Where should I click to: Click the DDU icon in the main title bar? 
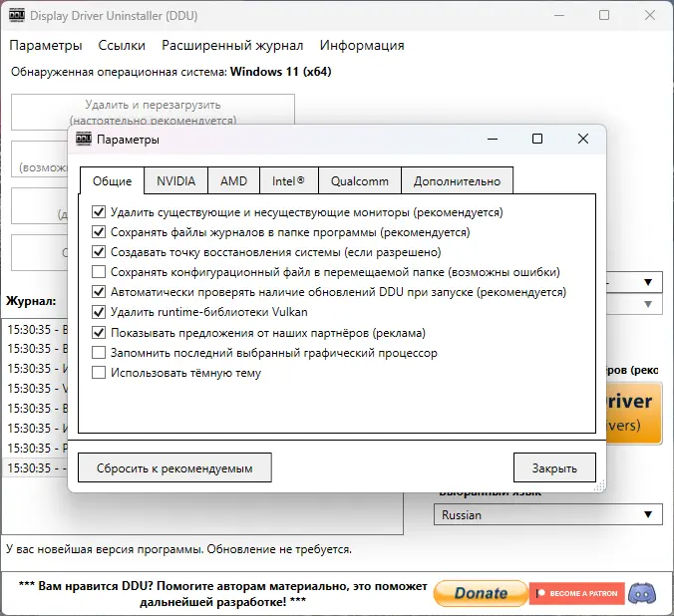tap(17, 16)
